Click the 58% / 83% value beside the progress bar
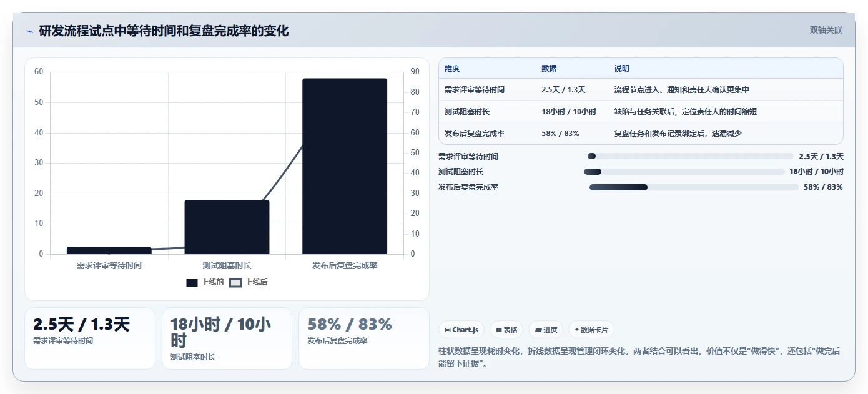Viewport: 868px width, 394px height. point(823,187)
